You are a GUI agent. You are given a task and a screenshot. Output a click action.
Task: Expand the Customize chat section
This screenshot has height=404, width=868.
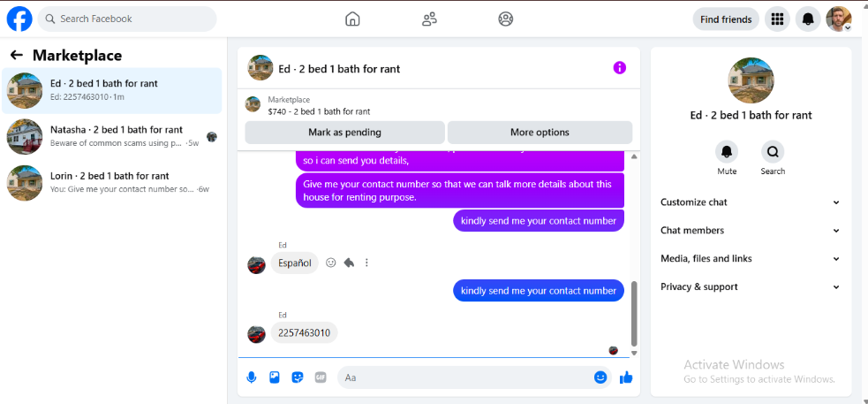point(750,202)
